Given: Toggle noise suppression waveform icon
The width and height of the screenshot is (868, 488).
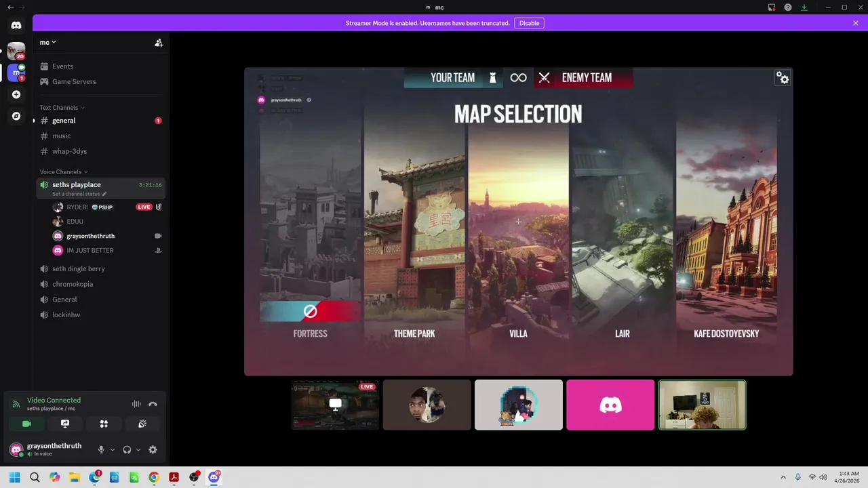Looking at the screenshot, I should 136,404.
